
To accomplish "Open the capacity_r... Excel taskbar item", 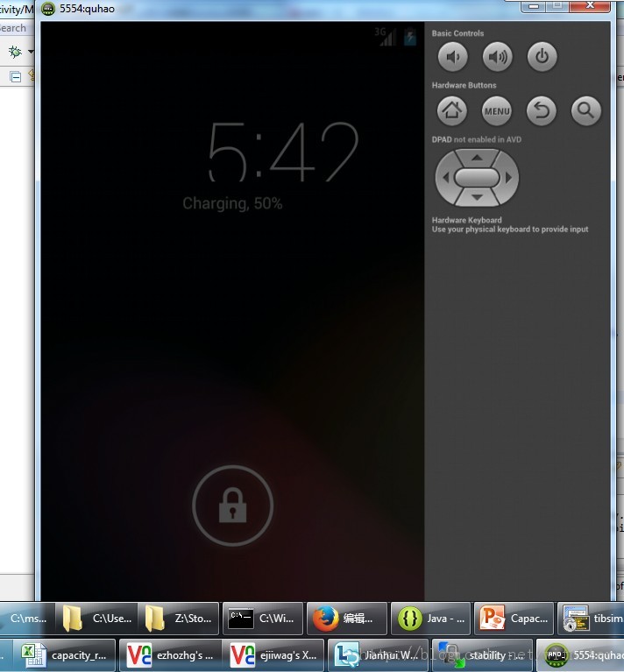I will 67,654.
